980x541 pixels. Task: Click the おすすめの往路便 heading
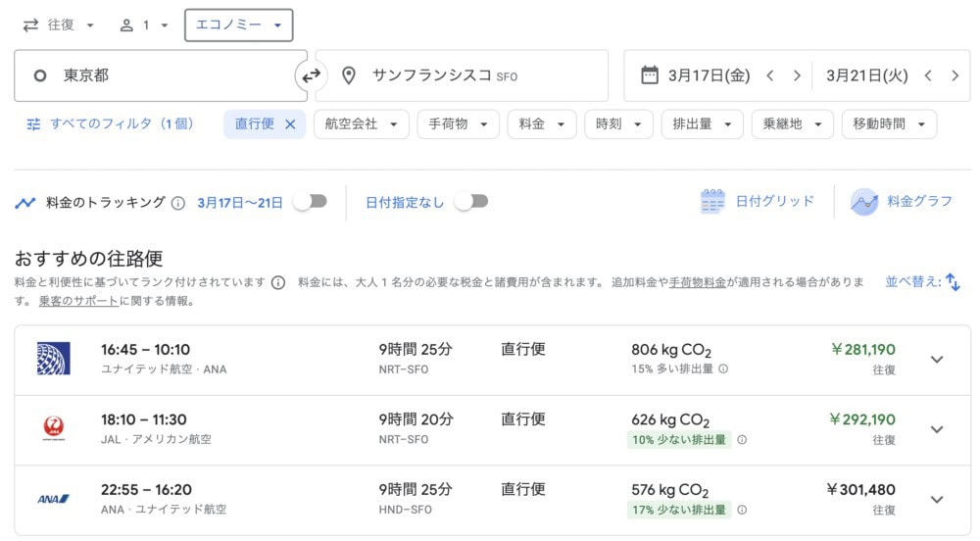(89, 258)
